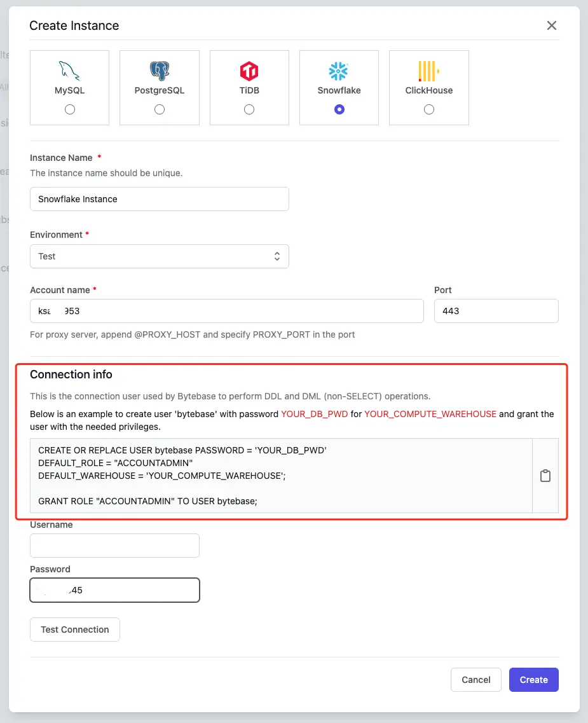Click the PostgreSQL elephant icon

pyautogui.click(x=160, y=71)
